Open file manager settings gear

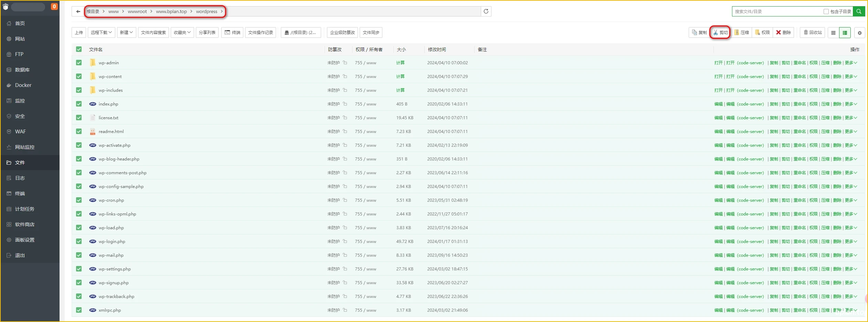pyautogui.click(x=860, y=33)
